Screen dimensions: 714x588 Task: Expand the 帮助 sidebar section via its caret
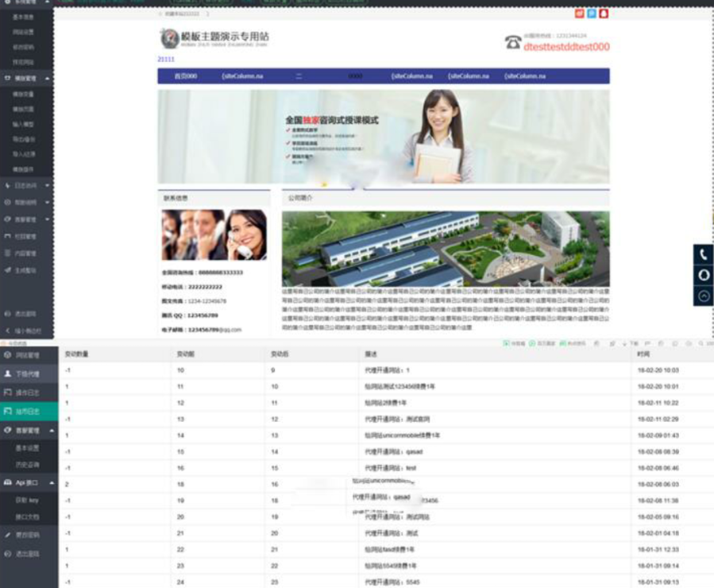pos(48,203)
